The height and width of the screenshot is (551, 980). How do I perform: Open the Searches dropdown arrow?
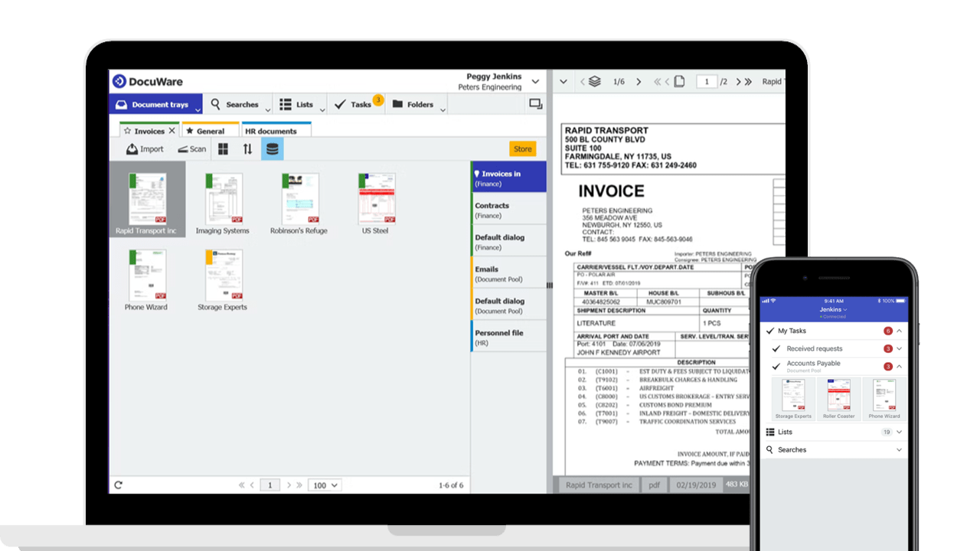pyautogui.click(x=267, y=109)
